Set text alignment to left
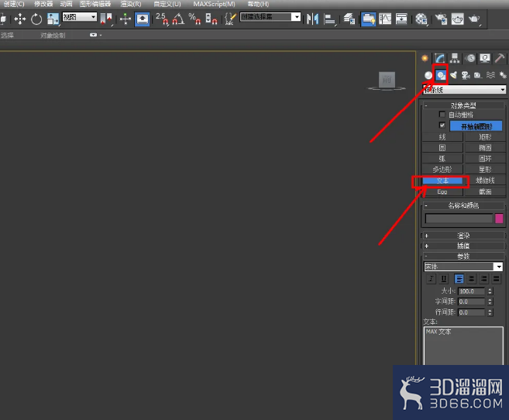509x420 pixels. [x=459, y=279]
